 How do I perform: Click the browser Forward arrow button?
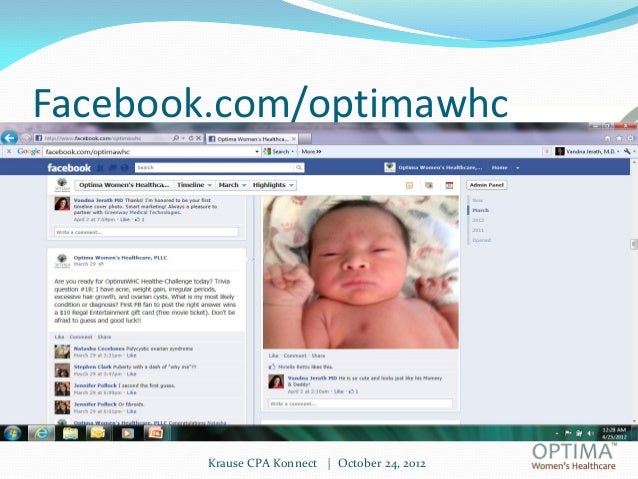point(26,138)
